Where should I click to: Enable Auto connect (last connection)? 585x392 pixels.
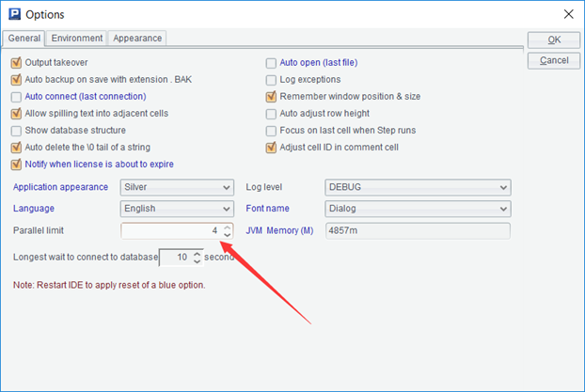[16, 97]
